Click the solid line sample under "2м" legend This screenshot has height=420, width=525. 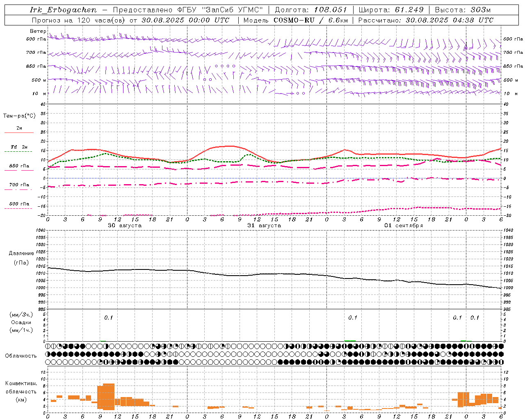19,132
